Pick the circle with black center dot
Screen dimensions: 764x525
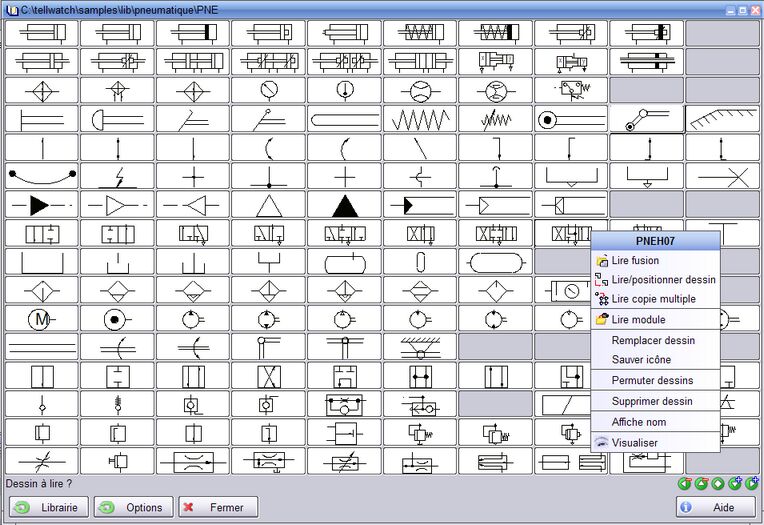pyautogui.click(x=117, y=320)
